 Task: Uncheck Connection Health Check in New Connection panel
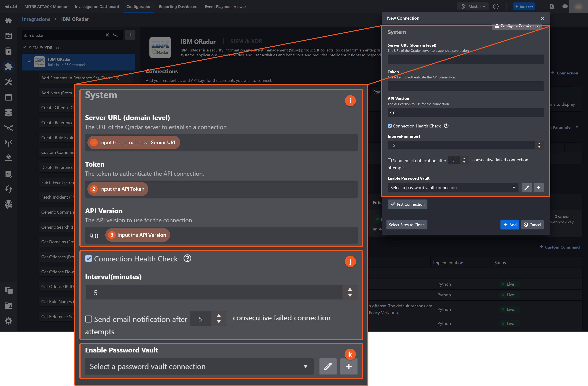[x=390, y=126]
